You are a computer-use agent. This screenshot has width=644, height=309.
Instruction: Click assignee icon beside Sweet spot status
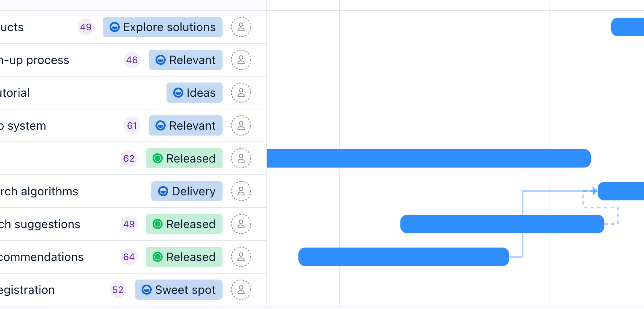click(241, 290)
